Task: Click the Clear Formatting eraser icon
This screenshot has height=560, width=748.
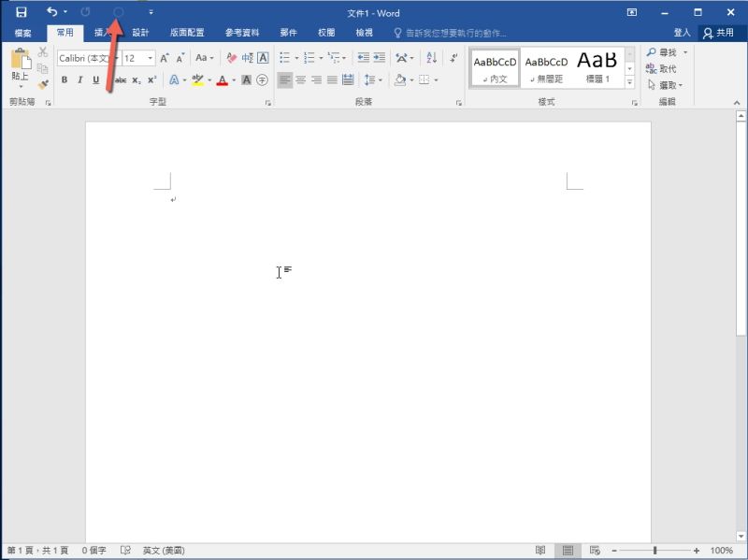Action: [x=232, y=58]
